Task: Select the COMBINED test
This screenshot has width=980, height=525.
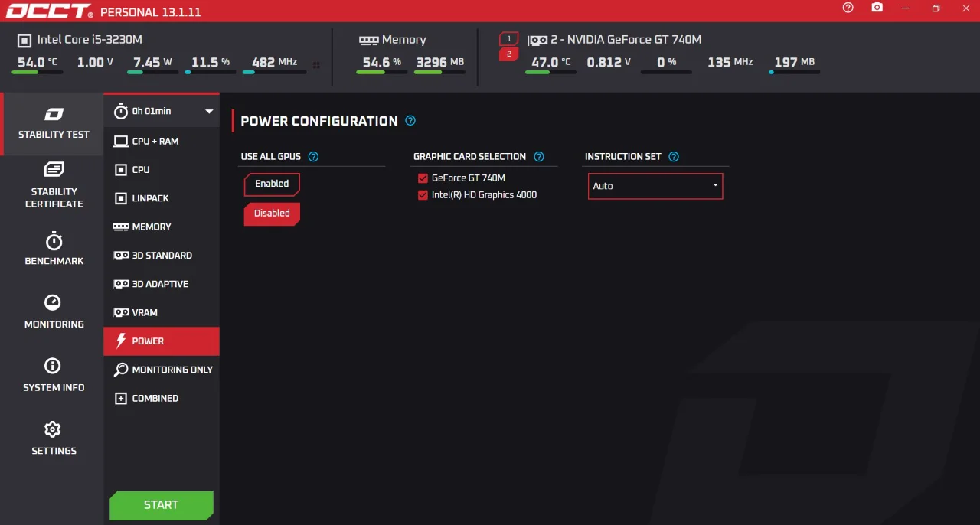Action: click(x=162, y=398)
